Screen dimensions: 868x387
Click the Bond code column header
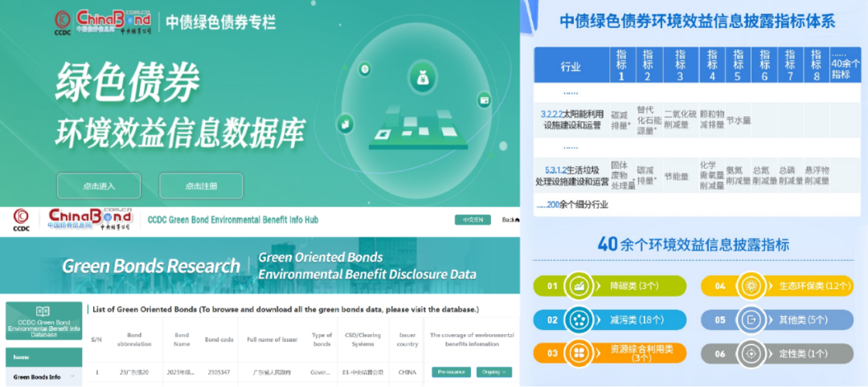pos(219,340)
